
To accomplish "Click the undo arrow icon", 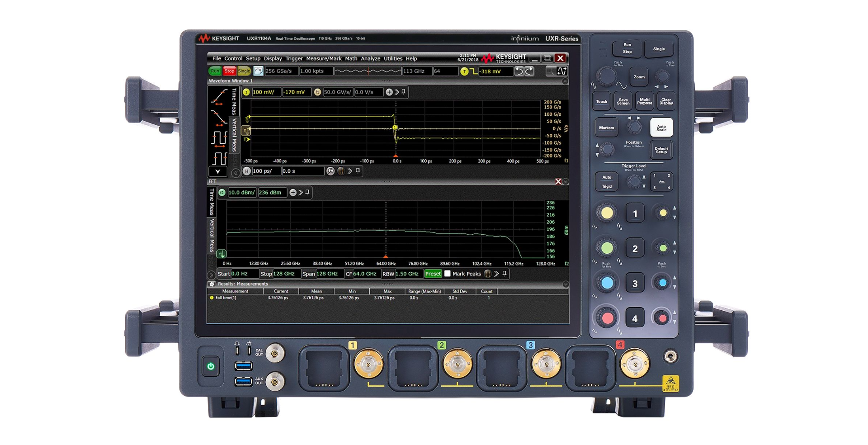I will pyautogui.click(x=519, y=72).
